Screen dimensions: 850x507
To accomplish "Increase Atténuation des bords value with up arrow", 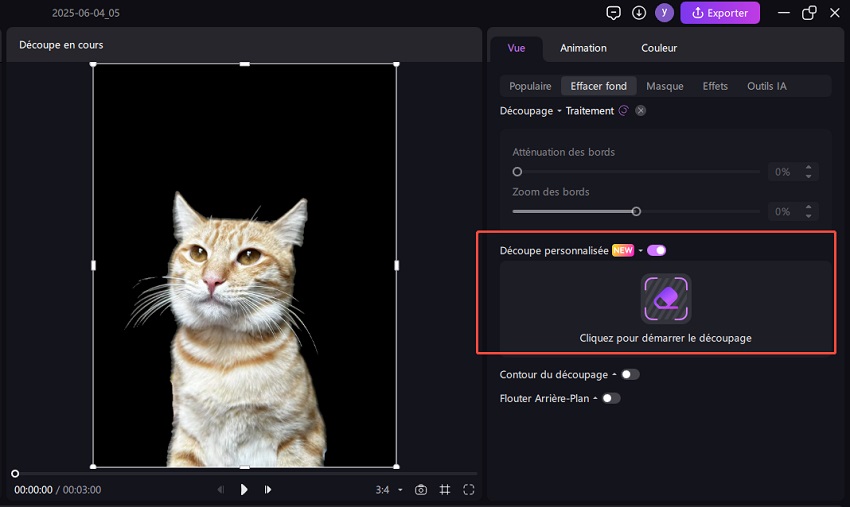I will point(808,168).
